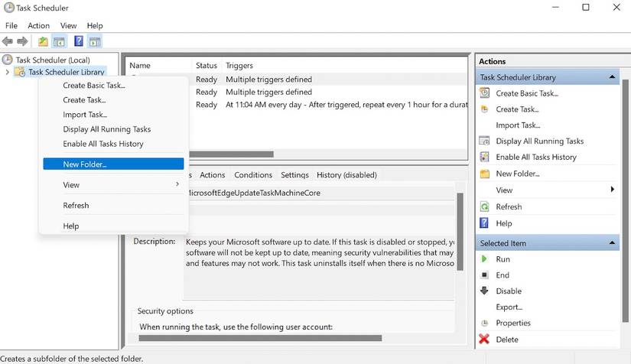Click the Forward arrow toolbar icon

22,41
